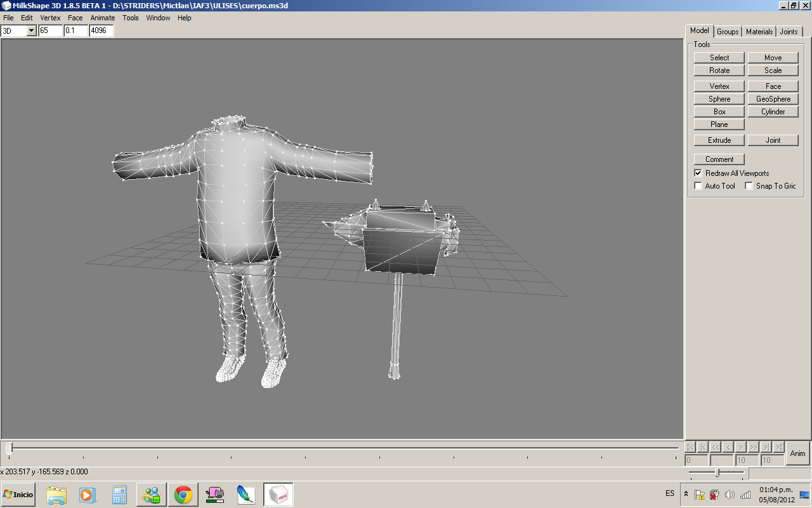
Task: Pick the Vertex creation tool
Action: click(719, 86)
